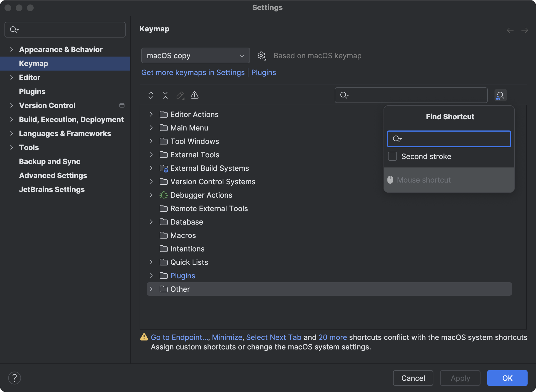536x392 pixels.
Task: Enable the Second stroke checkbox
Action: coord(392,156)
